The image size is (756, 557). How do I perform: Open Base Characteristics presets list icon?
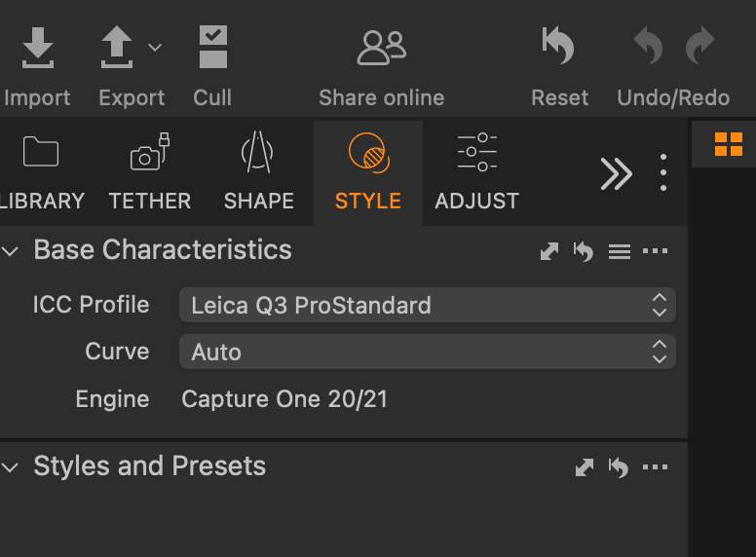pyautogui.click(x=619, y=252)
